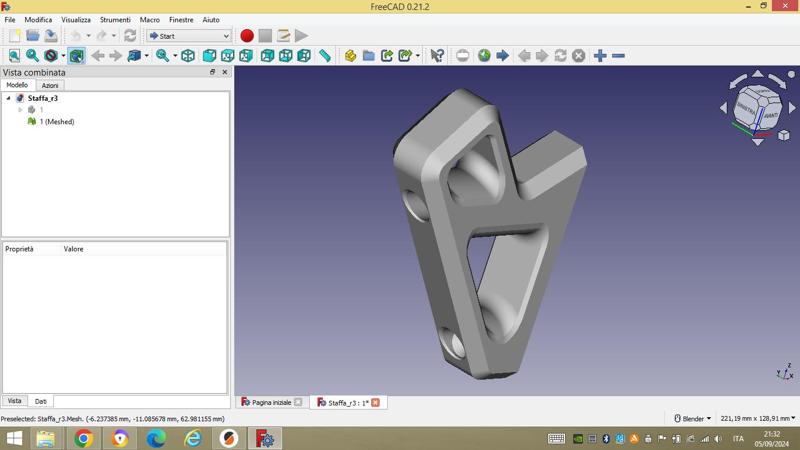Click the Draw style icon

tap(51, 56)
